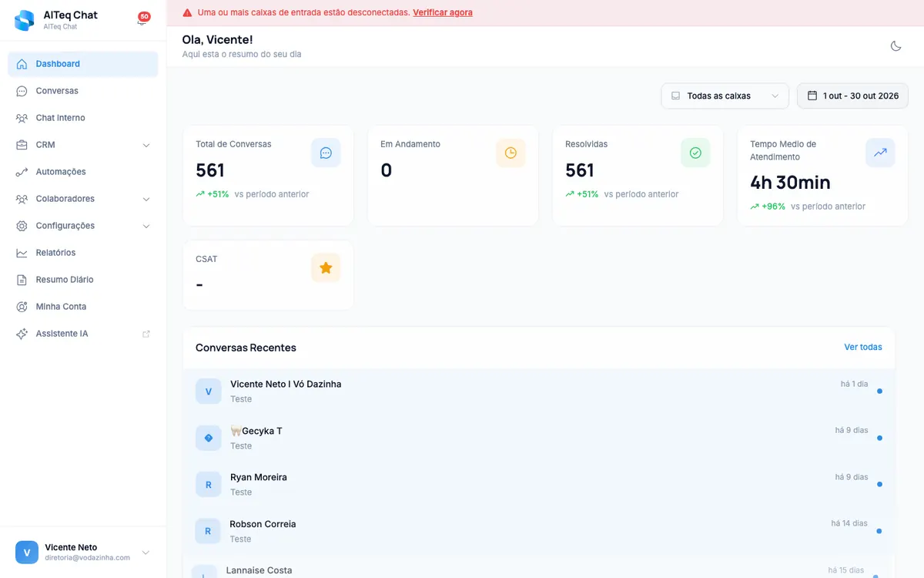The width and height of the screenshot is (924, 578).
Task: Open the Ryan Moreira conversation
Action: click(539, 485)
